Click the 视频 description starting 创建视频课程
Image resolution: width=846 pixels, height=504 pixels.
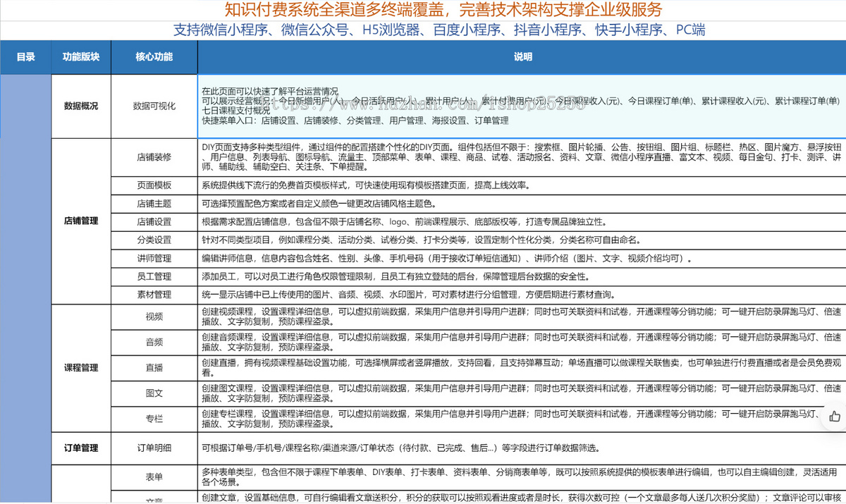pos(521,316)
